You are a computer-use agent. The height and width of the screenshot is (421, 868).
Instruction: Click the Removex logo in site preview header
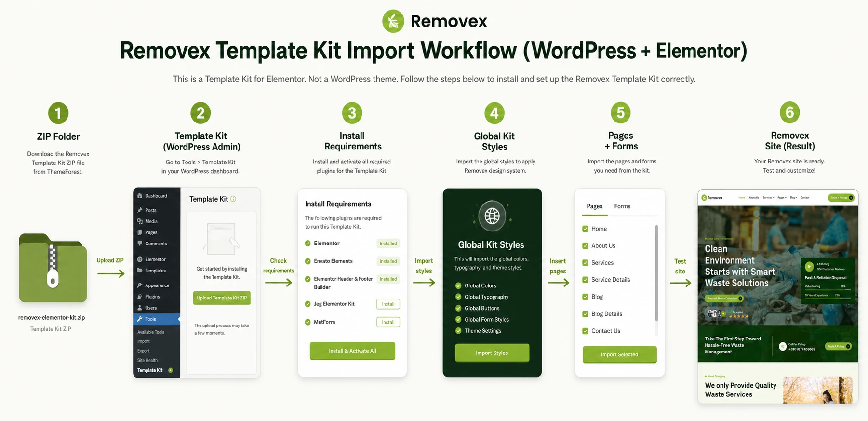click(x=712, y=198)
